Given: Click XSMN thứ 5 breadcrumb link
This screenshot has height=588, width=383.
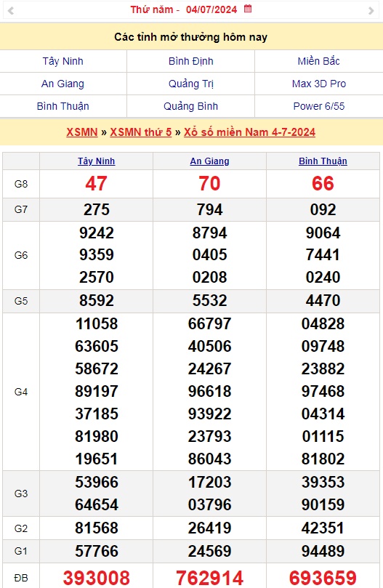Looking at the screenshot, I should point(141,132).
